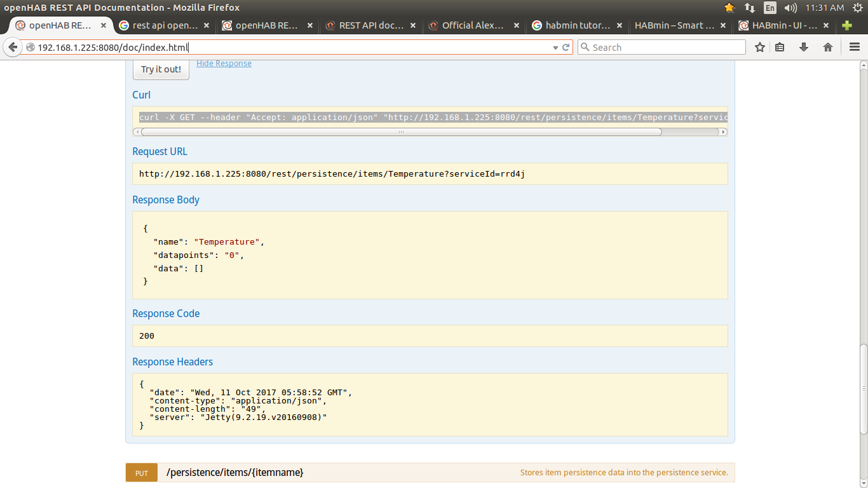
Task: Switch to the 'habmin tutor...' tab
Action: 577,26
